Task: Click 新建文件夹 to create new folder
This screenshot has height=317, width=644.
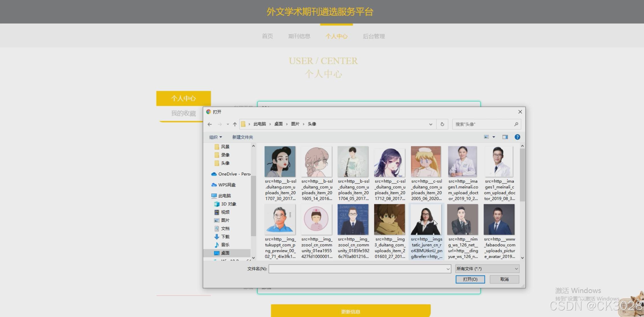Action: 242,137
